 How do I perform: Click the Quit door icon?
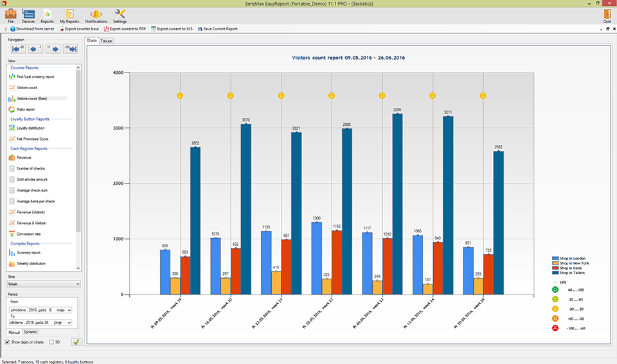coord(607,15)
